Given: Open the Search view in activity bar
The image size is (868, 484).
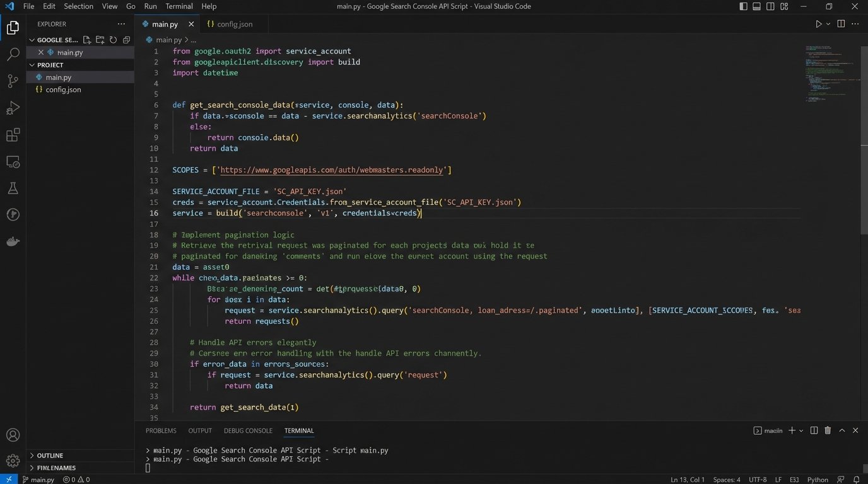Looking at the screenshot, I should (x=13, y=55).
